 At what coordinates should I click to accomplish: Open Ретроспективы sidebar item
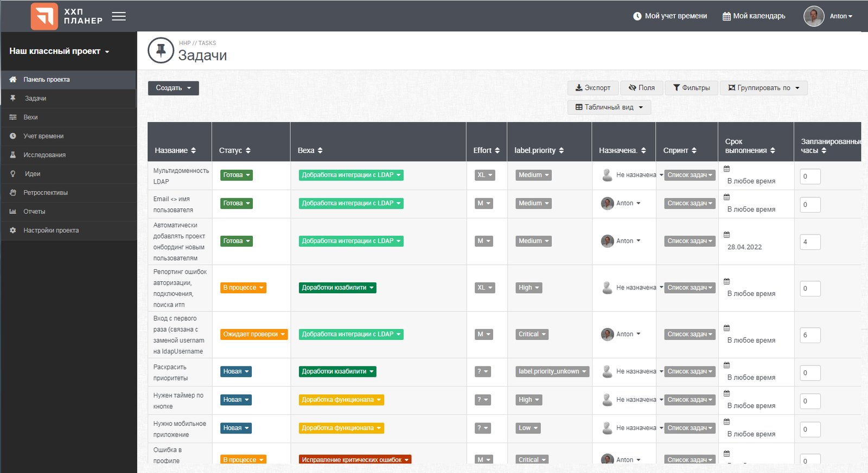[x=68, y=193]
